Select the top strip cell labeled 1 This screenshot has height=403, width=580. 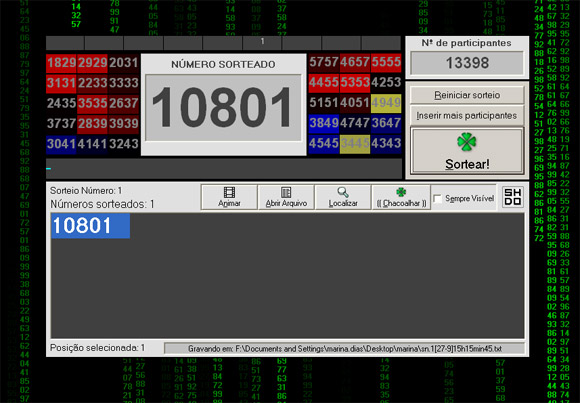pyautogui.click(x=262, y=42)
